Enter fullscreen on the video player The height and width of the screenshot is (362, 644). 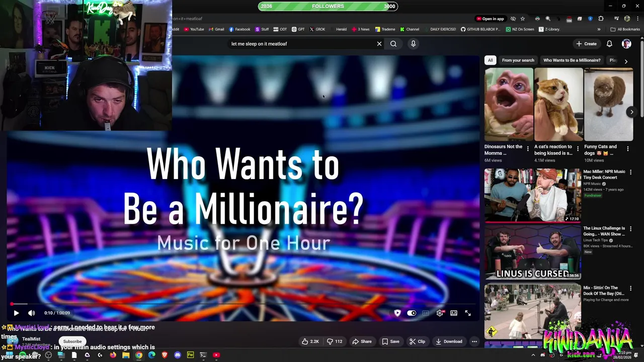click(468, 313)
